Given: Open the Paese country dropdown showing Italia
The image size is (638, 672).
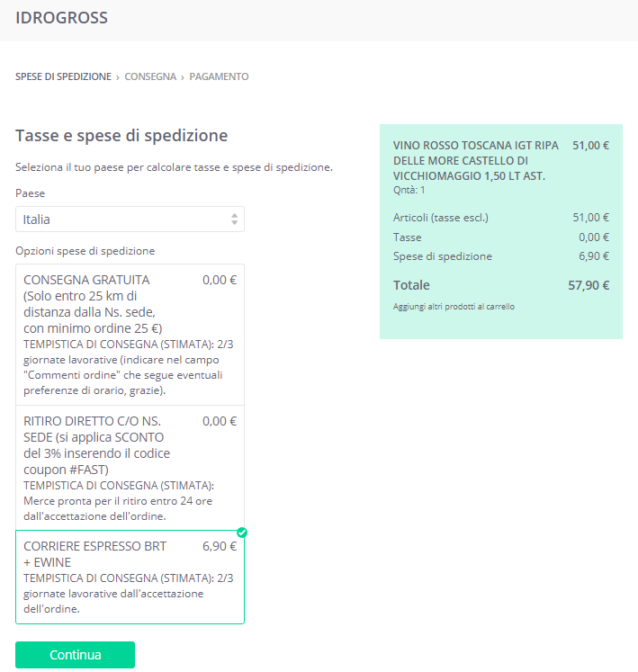Looking at the screenshot, I should coord(130,220).
